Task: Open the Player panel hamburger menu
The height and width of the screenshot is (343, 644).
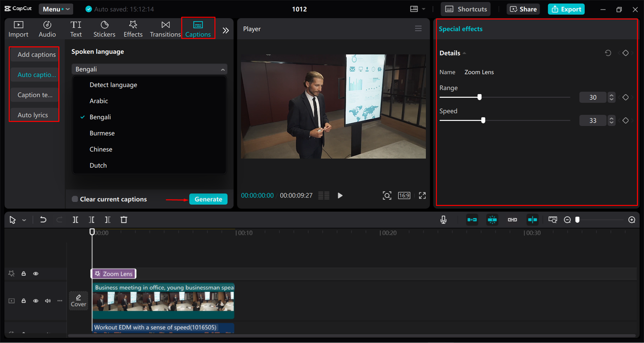Action: coord(418,29)
